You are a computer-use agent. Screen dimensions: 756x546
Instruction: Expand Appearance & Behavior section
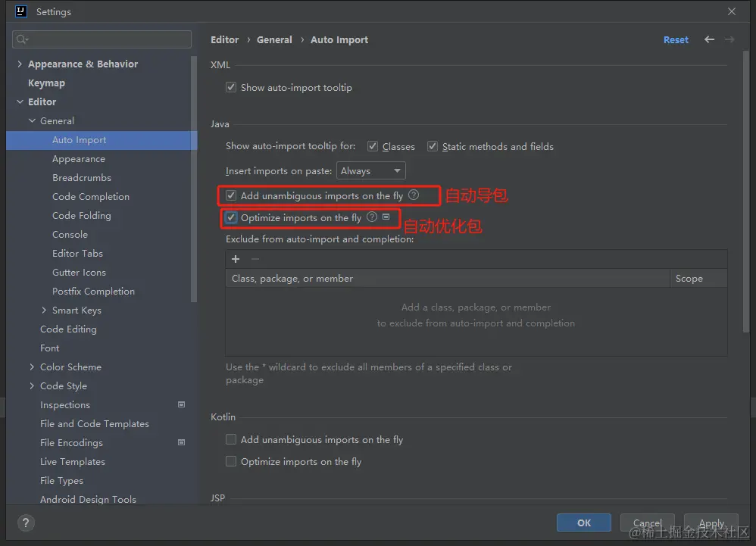[20, 64]
